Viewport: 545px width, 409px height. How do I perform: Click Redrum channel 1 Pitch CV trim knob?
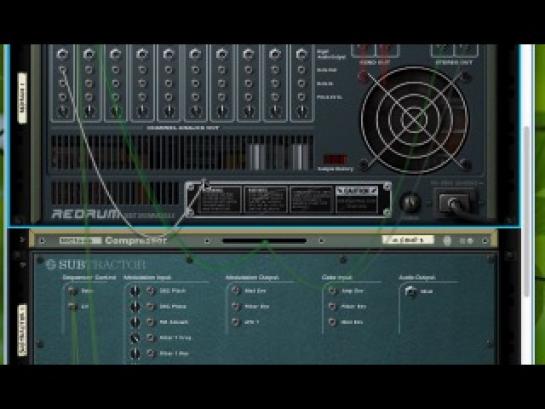(63, 111)
